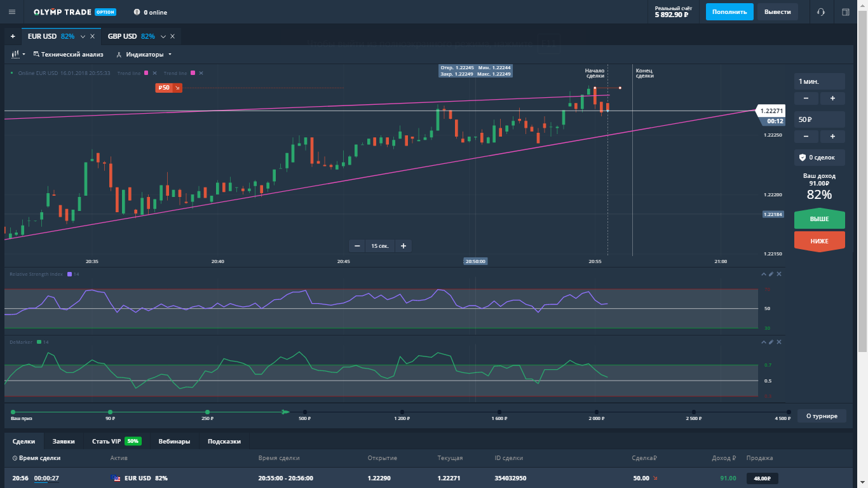Decrease trade amount with minus
The width and height of the screenshot is (868, 488).
pyautogui.click(x=806, y=137)
